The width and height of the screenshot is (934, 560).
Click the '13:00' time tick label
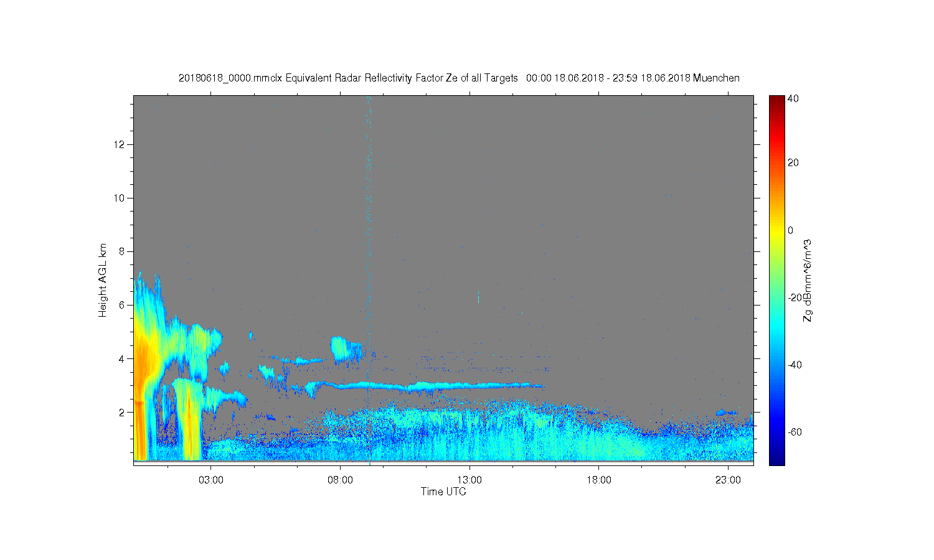[x=469, y=480]
